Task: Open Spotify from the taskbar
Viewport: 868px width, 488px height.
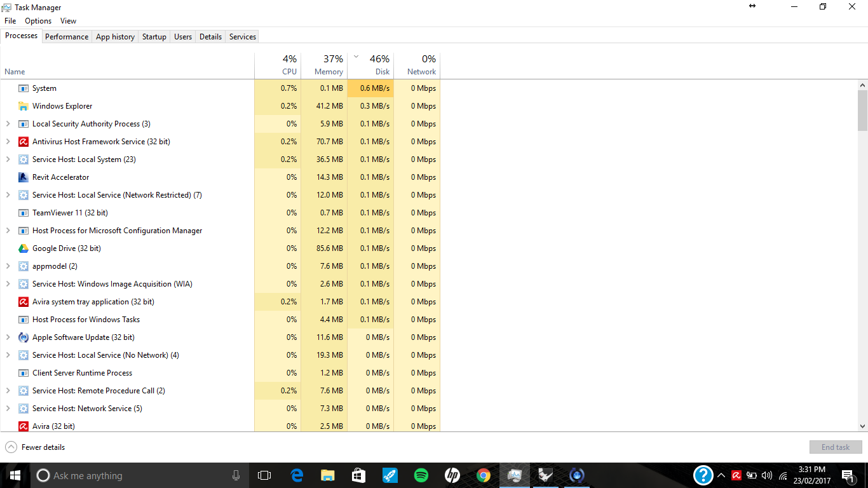Action: point(421,475)
